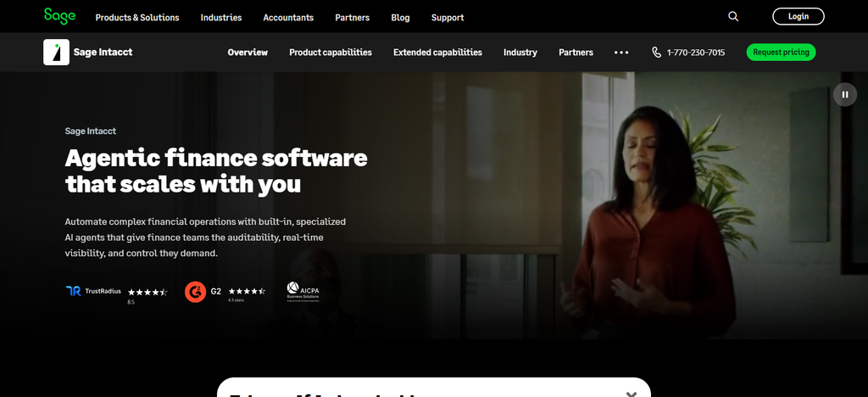Screen dimensions: 868x397
Task: Open the Industry tab
Action: coord(520,53)
